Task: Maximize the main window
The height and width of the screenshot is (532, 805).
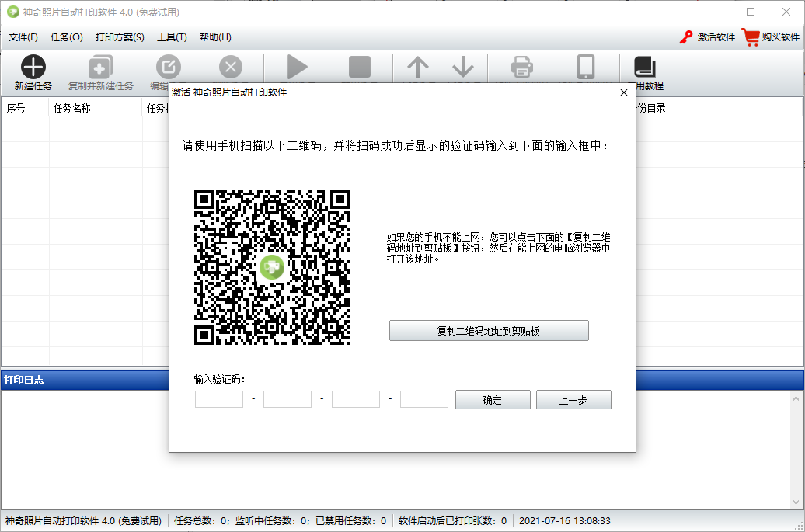Action: tap(751, 12)
